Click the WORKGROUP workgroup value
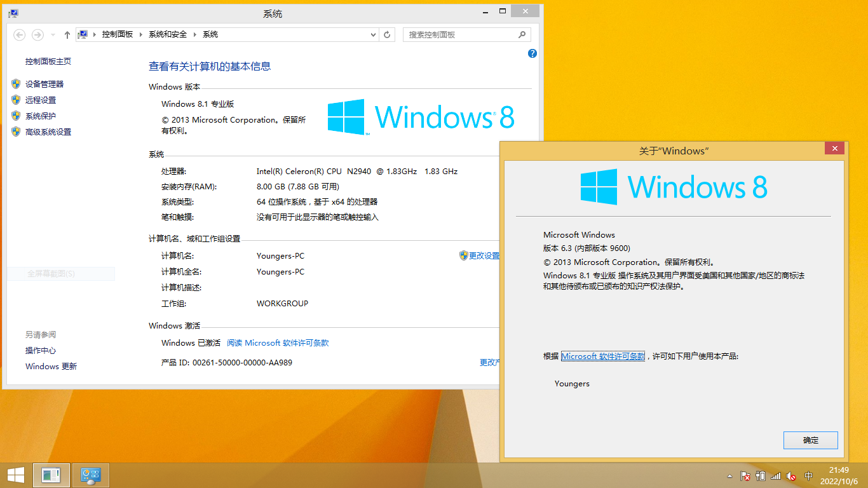The width and height of the screenshot is (868, 488). pyautogui.click(x=282, y=303)
